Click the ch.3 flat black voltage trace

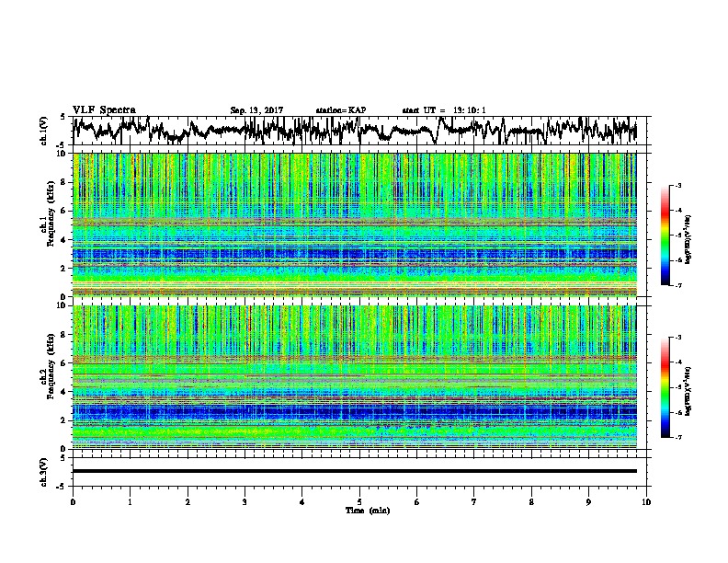[355, 471]
